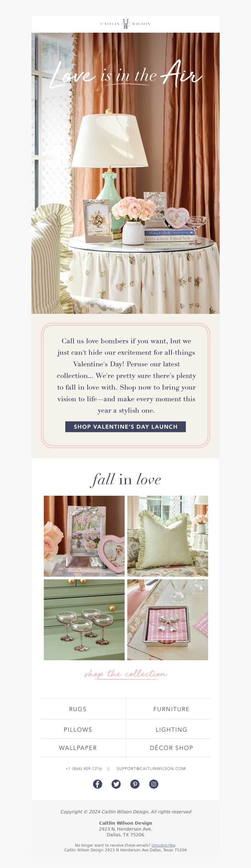This screenshot has height=868, width=251.
Task: Click the shop the collection script link
Action: pyautogui.click(x=125, y=674)
